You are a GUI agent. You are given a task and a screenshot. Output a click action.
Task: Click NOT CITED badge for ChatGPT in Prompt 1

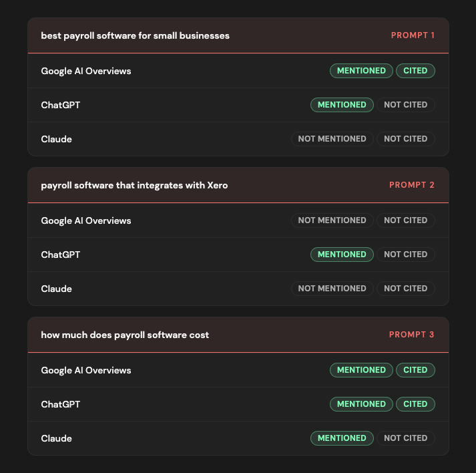click(x=406, y=105)
